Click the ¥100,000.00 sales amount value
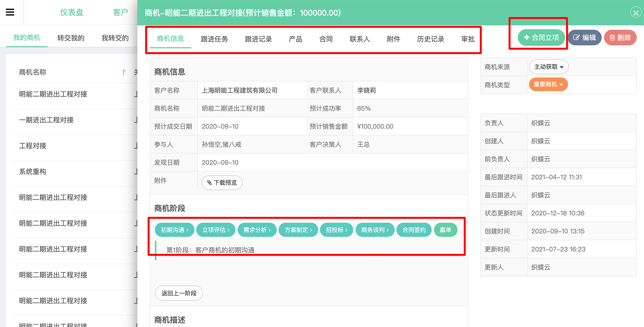 click(x=375, y=126)
